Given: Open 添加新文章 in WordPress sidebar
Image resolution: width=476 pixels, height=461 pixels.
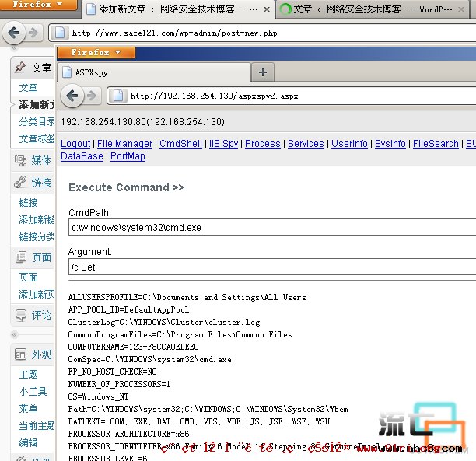Looking at the screenshot, I should [37, 105].
